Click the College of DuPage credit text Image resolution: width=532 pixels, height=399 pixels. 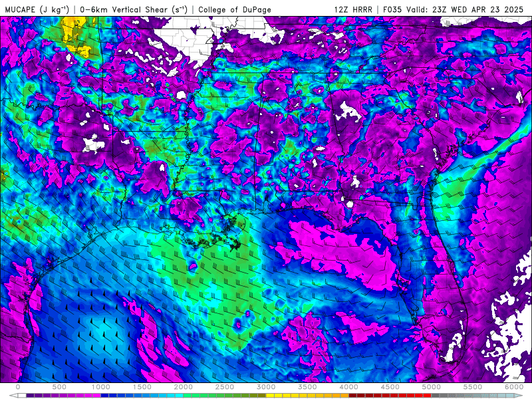click(x=235, y=9)
